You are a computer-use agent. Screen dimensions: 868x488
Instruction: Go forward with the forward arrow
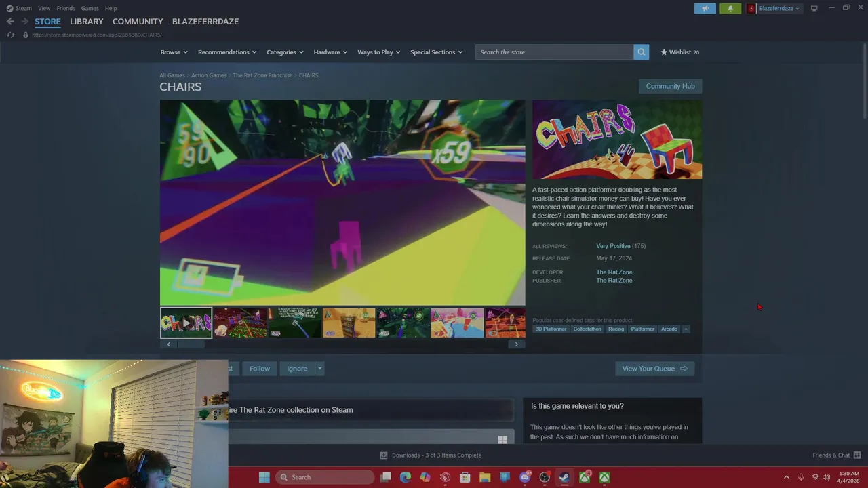[24, 22]
